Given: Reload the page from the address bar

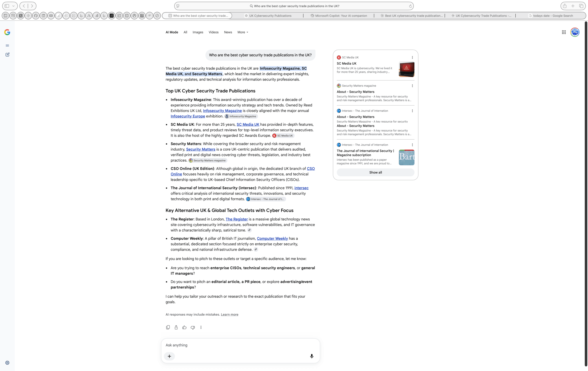Looking at the screenshot, I should click(x=410, y=6).
